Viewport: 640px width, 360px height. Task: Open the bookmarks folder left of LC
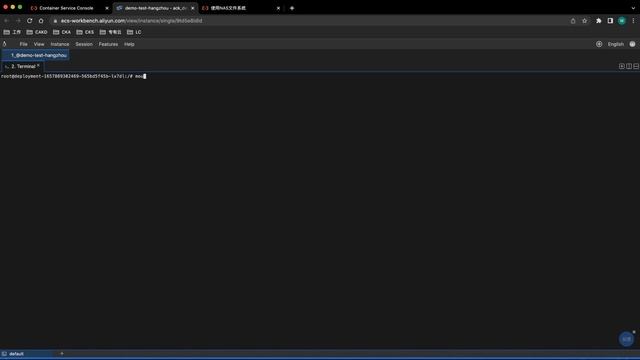click(x=111, y=32)
